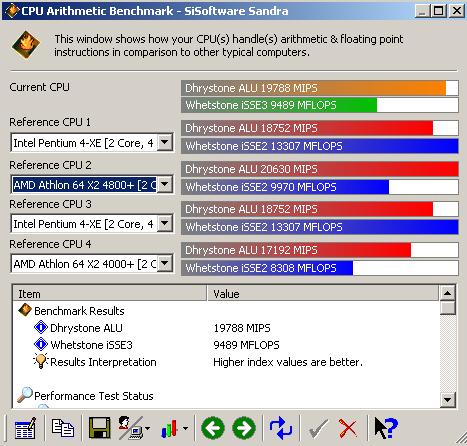Select the Whetstone iSSE3 result row
The width and height of the screenshot is (467, 446).
pyautogui.click(x=227, y=345)
